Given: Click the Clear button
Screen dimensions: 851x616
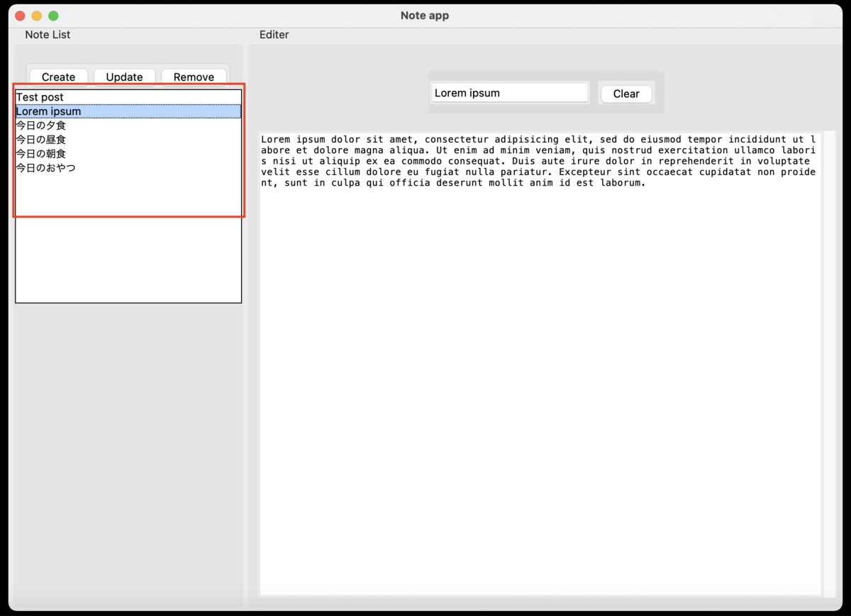Looking at the screenshot, I should pyautogui.click(x=626, y=94).
